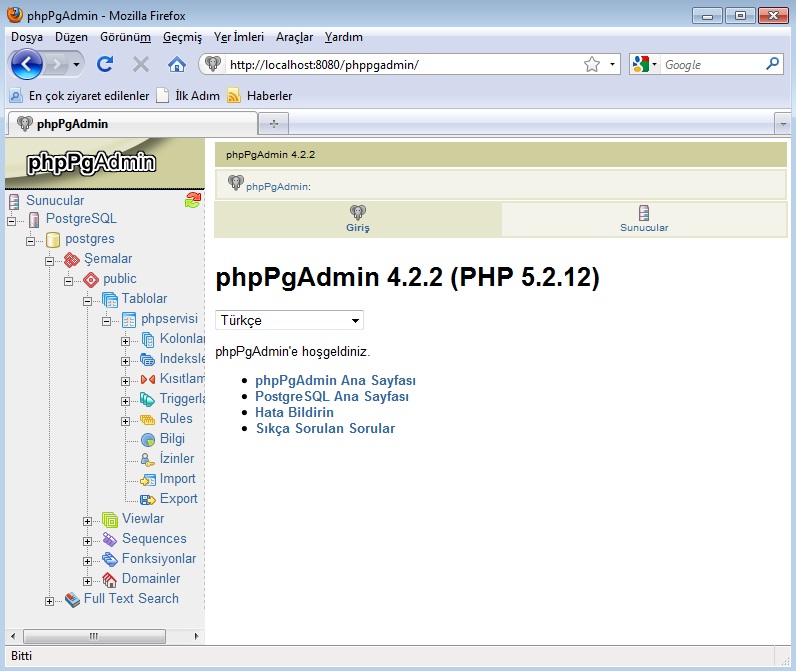This screenshot has height=671, width=796.
Task: Click the refresh tree icon beside Sunucular
Action: pos(193,200)
